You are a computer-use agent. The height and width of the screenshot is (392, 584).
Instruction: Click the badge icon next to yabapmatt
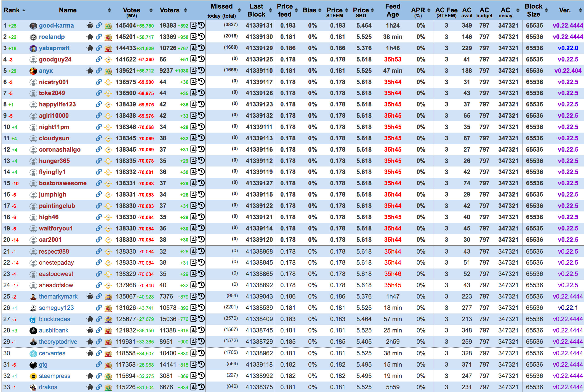click(108, 48)
